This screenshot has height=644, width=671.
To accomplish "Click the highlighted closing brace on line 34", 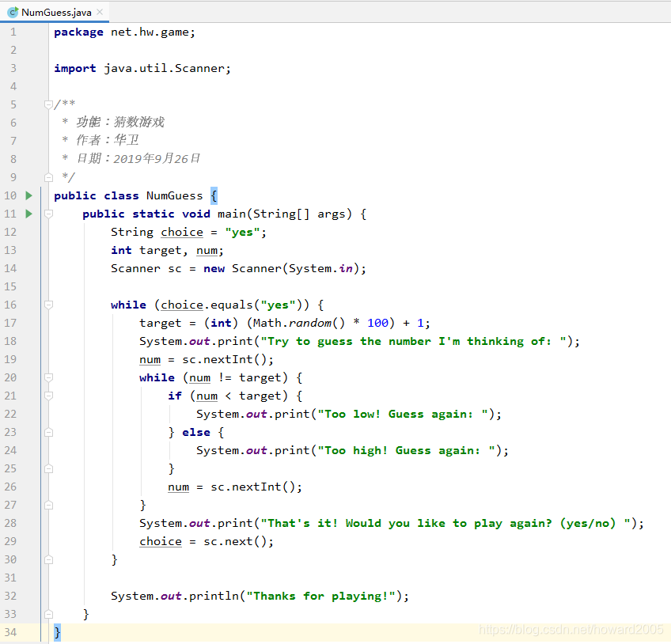I will (57, 632).
